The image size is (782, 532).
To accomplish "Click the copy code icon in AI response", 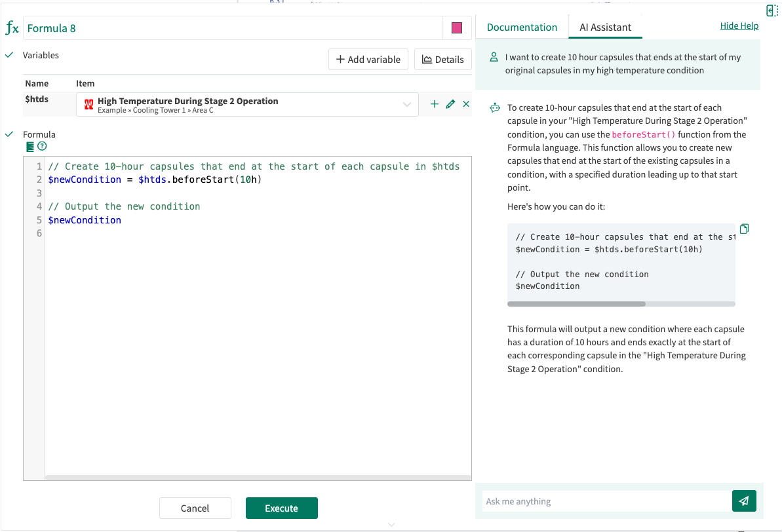I will click(744, 229).
